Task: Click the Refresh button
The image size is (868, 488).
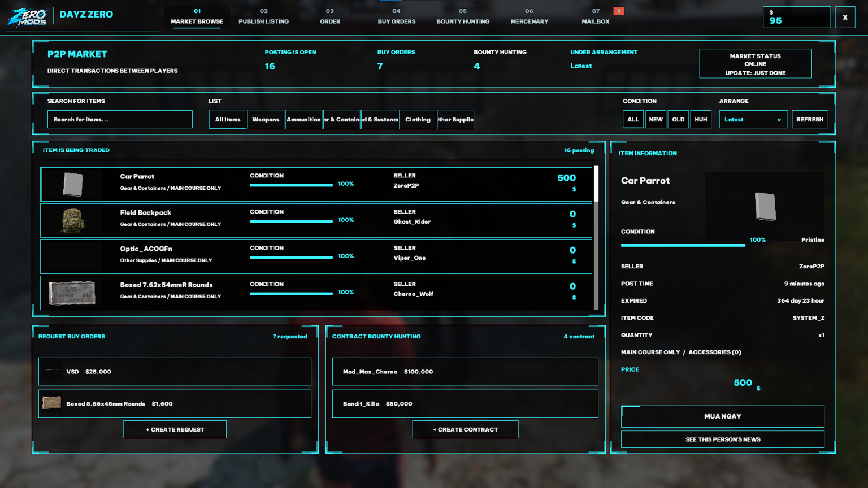Action: (810, 119)
